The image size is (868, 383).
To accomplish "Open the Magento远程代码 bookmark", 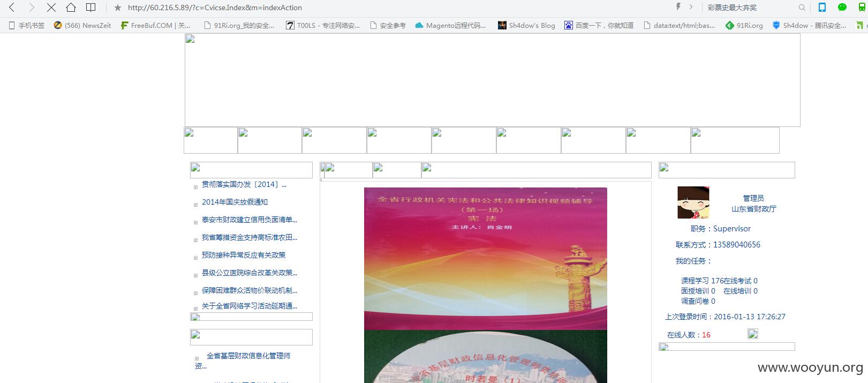I will (x=451, y=25).
